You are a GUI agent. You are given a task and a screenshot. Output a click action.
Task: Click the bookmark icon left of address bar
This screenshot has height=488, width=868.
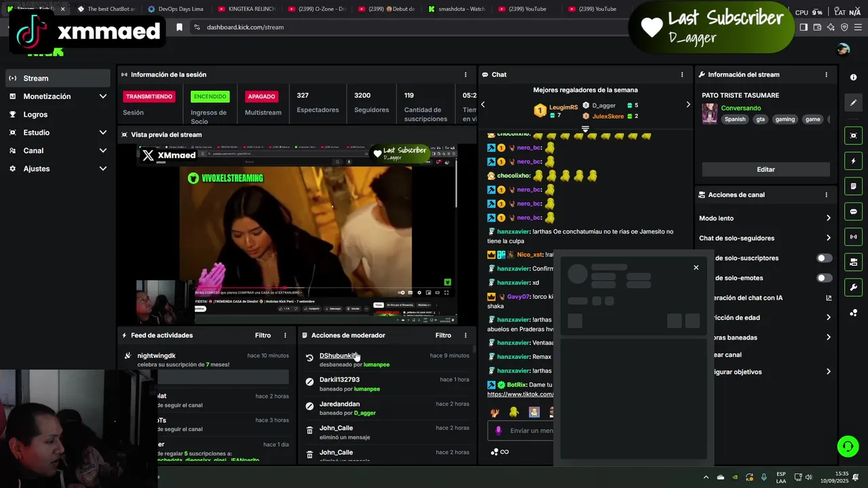pos(179,27)
